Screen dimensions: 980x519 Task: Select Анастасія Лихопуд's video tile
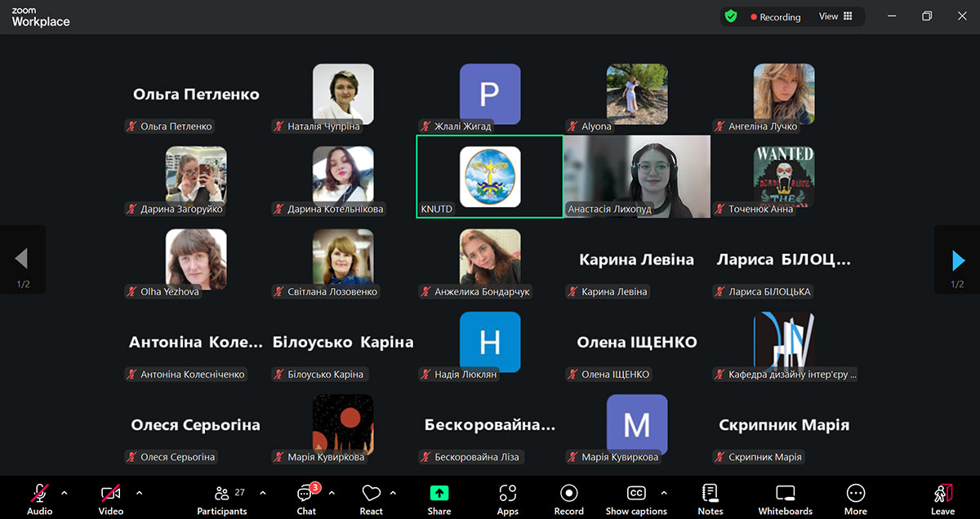[x=637, y=176]
